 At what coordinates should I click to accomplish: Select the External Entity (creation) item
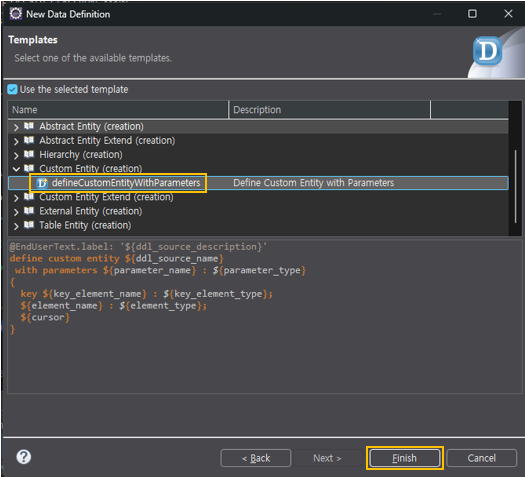coord(90,211)
